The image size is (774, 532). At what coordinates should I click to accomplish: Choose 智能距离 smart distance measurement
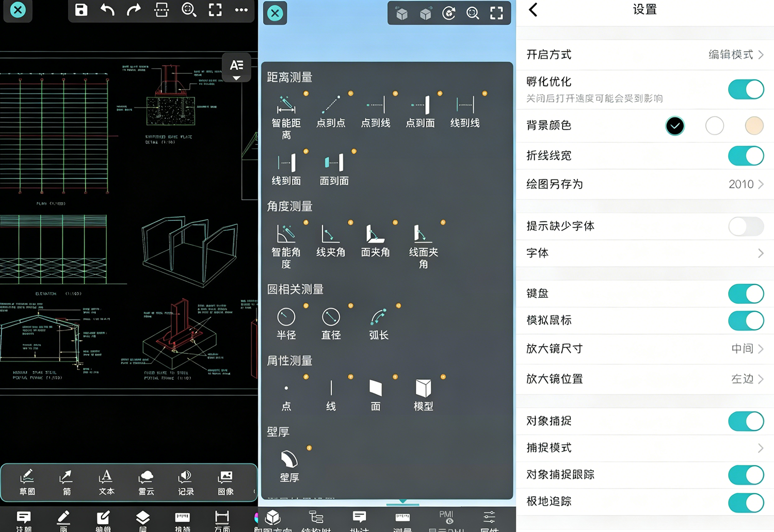[286, 117]
